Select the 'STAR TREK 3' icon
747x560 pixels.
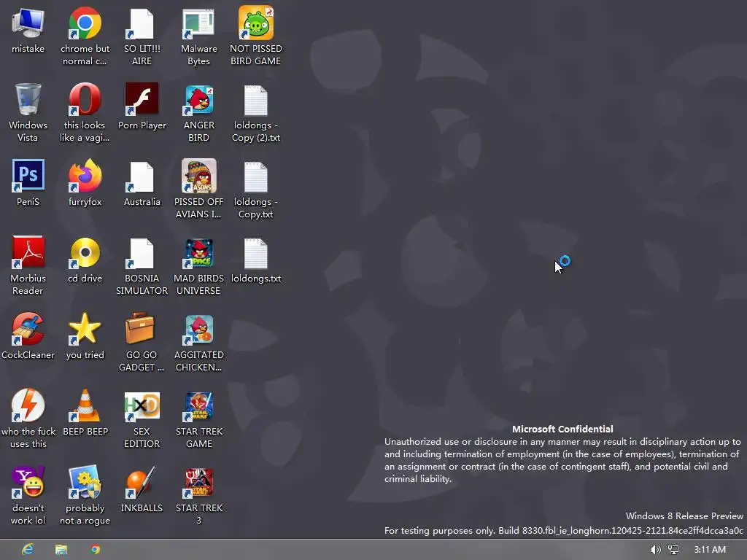click(198, 483)
